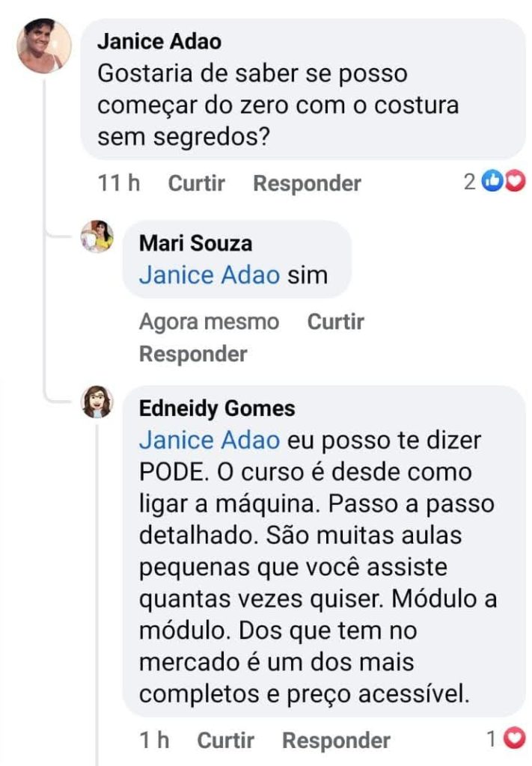Like Edneidy Gomes's comment via Curtir

(225, 741)
